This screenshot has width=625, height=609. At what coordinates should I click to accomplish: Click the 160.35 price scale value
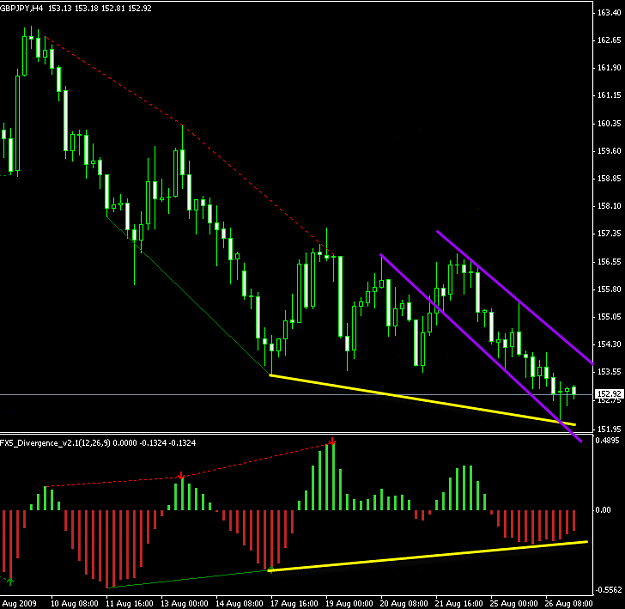click(x=609, y=123)
